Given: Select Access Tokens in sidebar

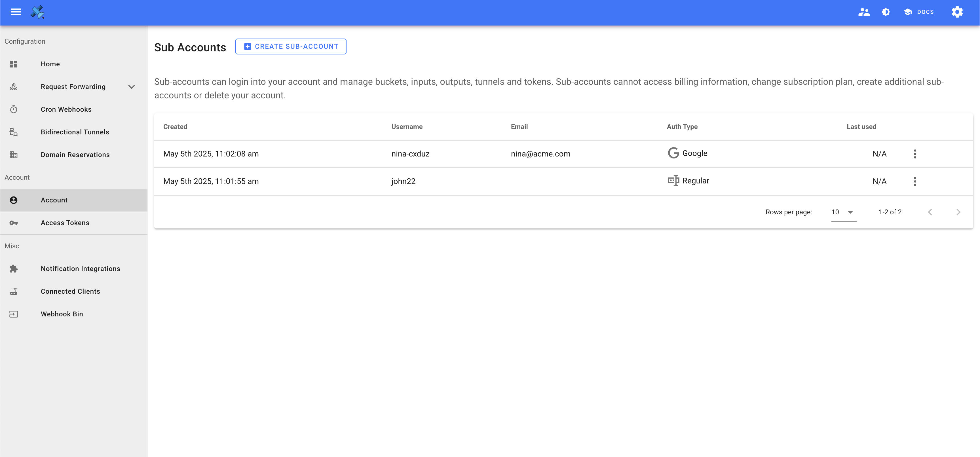Looking at the screenshot, I should (65, 223).
